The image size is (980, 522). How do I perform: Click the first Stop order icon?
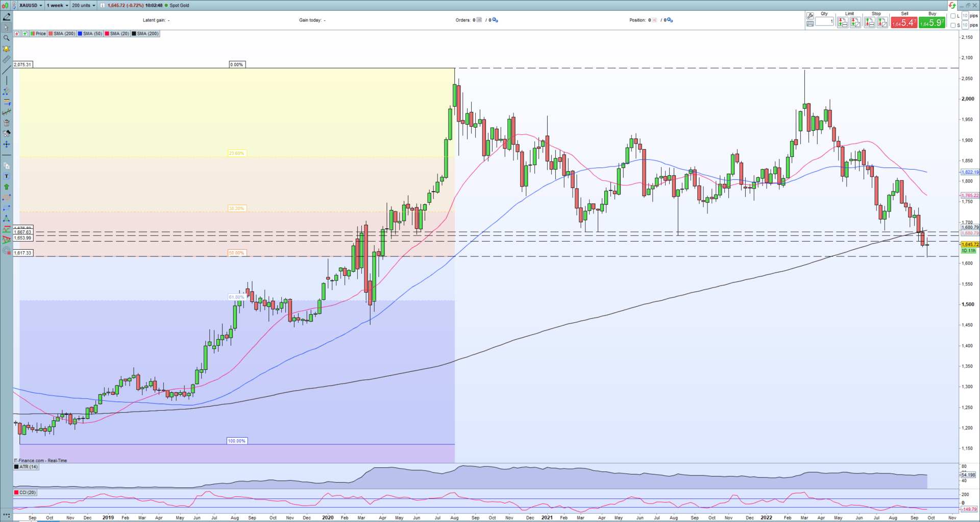[x=869, y=22]
